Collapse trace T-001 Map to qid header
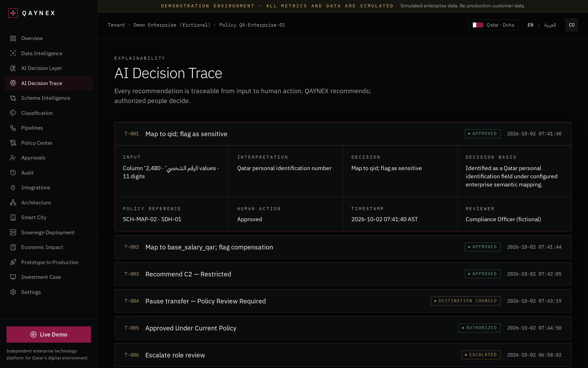This screenshot has height=368, width=588. 343,134
